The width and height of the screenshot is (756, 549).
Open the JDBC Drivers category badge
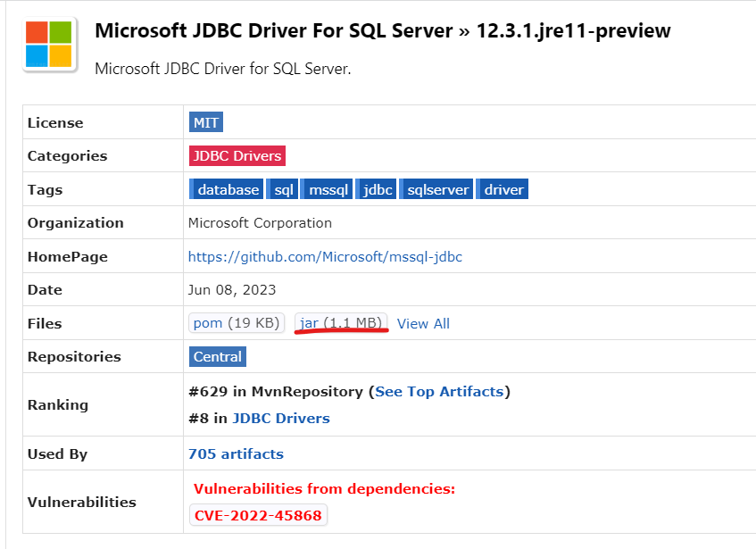click(237, 155)
